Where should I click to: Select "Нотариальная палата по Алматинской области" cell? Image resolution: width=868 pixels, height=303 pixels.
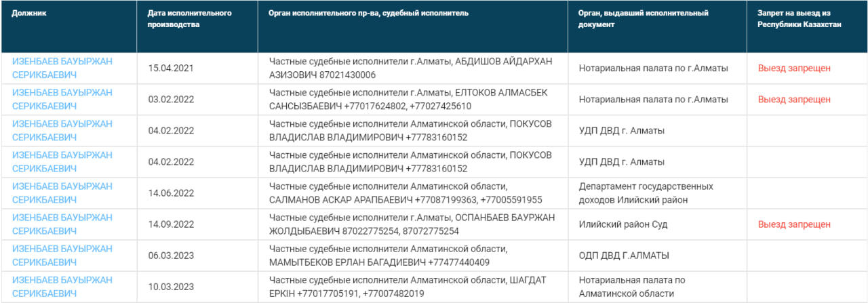[632, 287]
